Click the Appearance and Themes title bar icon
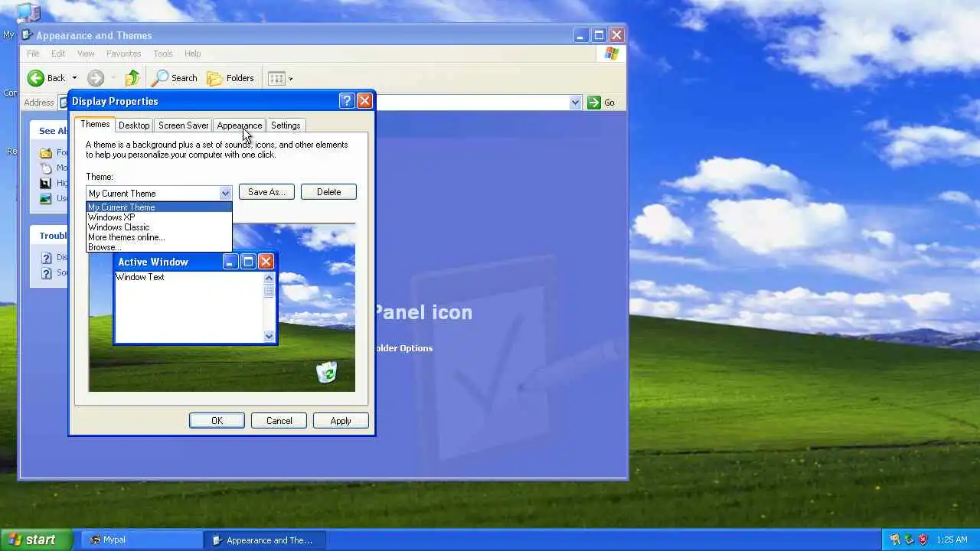This screenshot has width=980, height=551. 28,35
